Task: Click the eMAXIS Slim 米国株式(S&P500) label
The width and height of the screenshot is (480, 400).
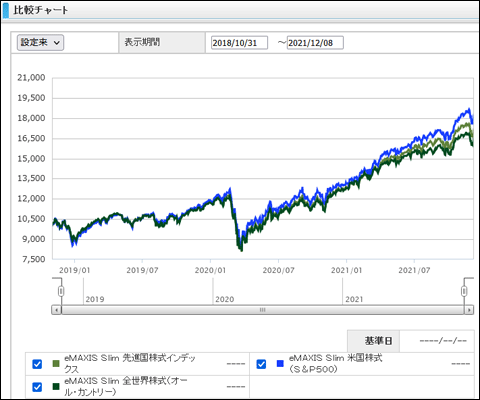Action: pos(335,363)
